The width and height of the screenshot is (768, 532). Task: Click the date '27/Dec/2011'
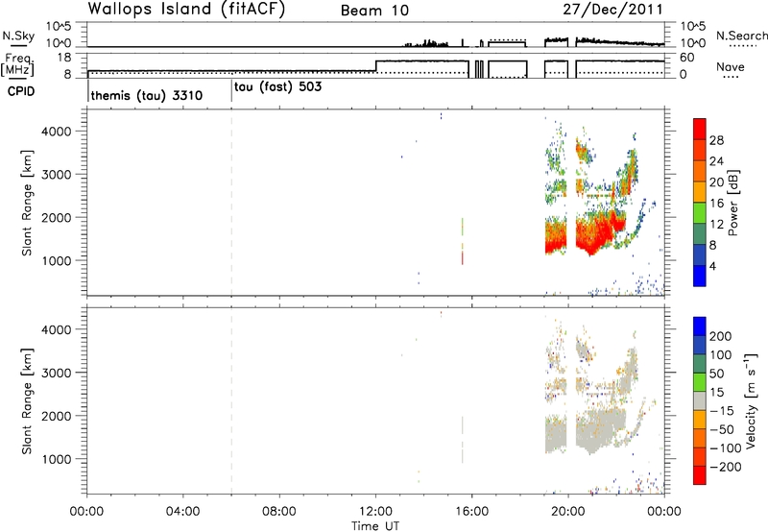[612, 10]
